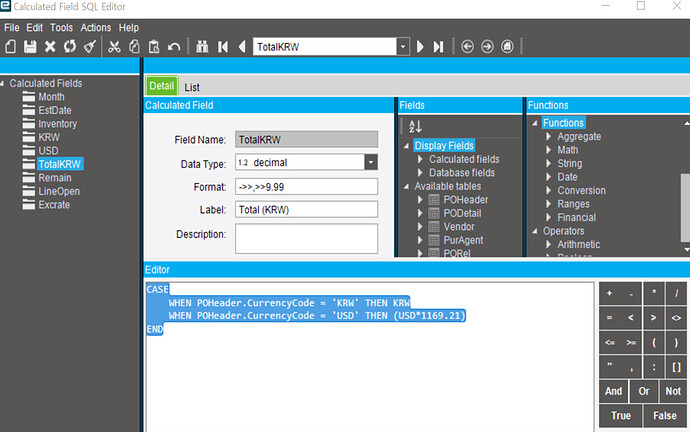690x432 pixels.
Task: Click the PODetail table icon
Action: (434, 214)
